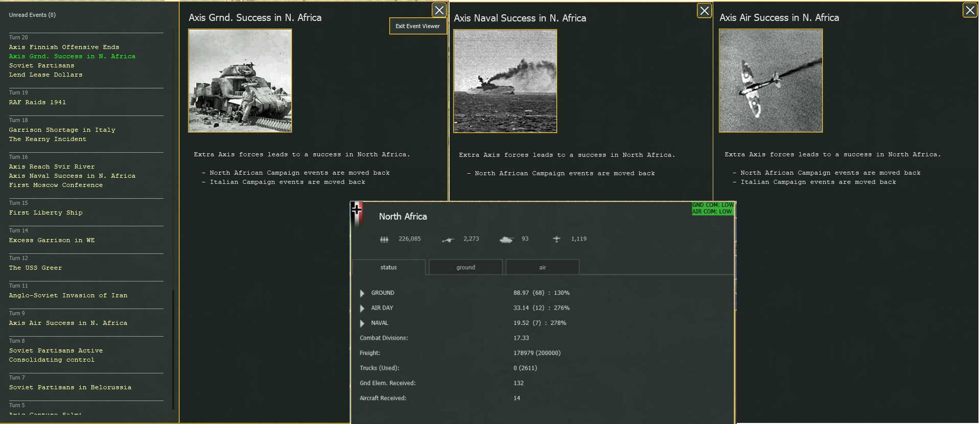Click the AIR COM: LOW indicator
This screenshot has height=424, width=980.
(712, 211)
